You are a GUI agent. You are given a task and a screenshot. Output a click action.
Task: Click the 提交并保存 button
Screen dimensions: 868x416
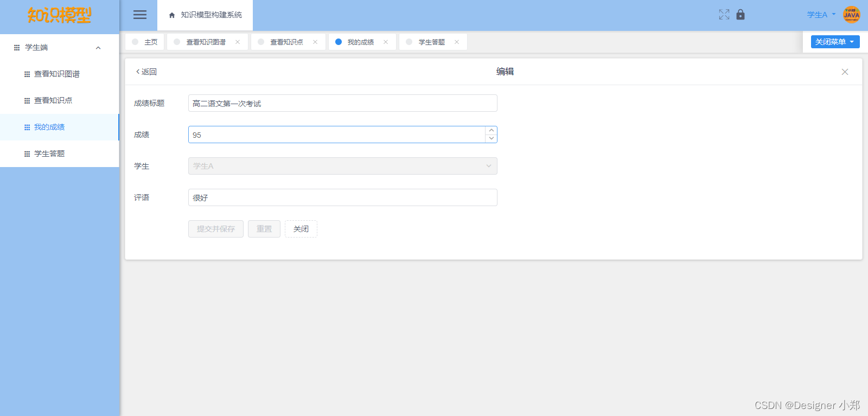click(x=216, y=229)
